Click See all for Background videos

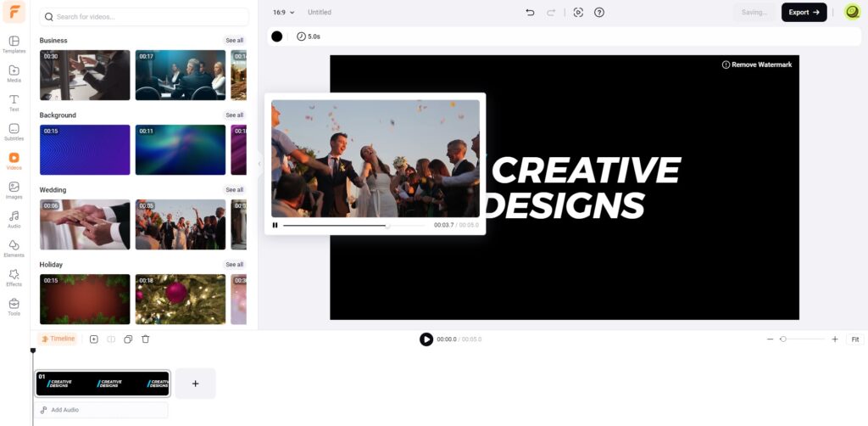(x=234, y=115)
